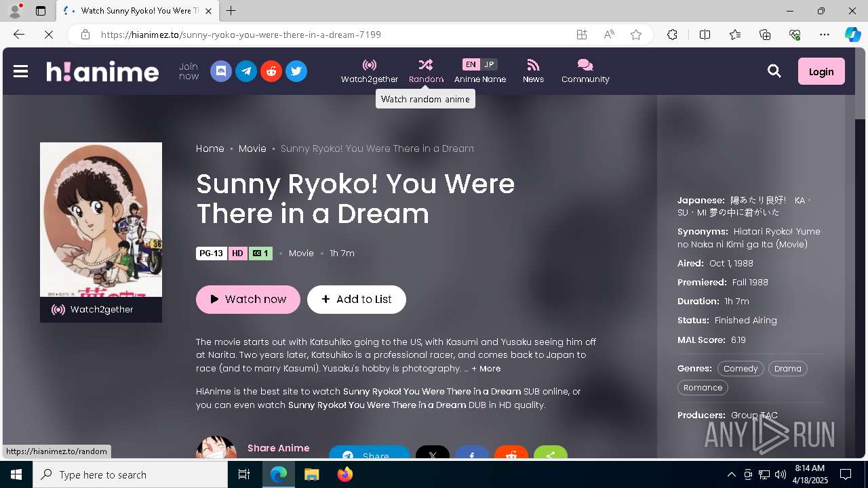This screenshot has width=868, height=488.
Task: Share the anime on X
Action: 433,453
